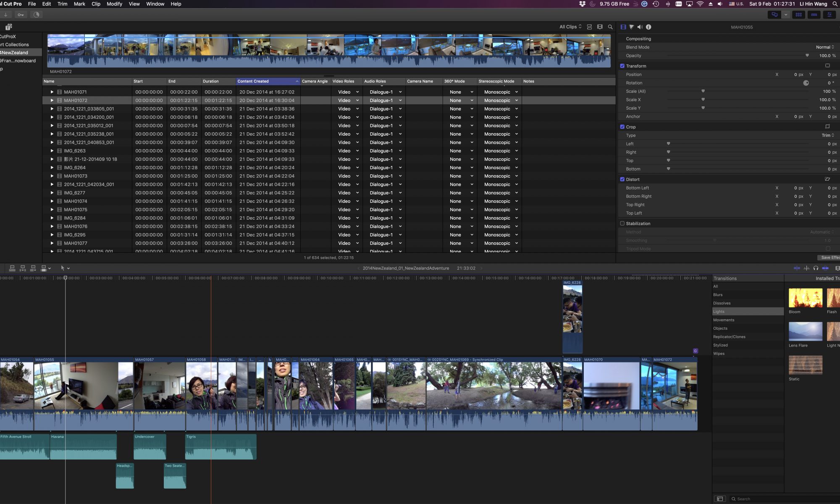
Task: Disable the Crop checkbox
Action: pyautogui.click(x=622, y=127)
